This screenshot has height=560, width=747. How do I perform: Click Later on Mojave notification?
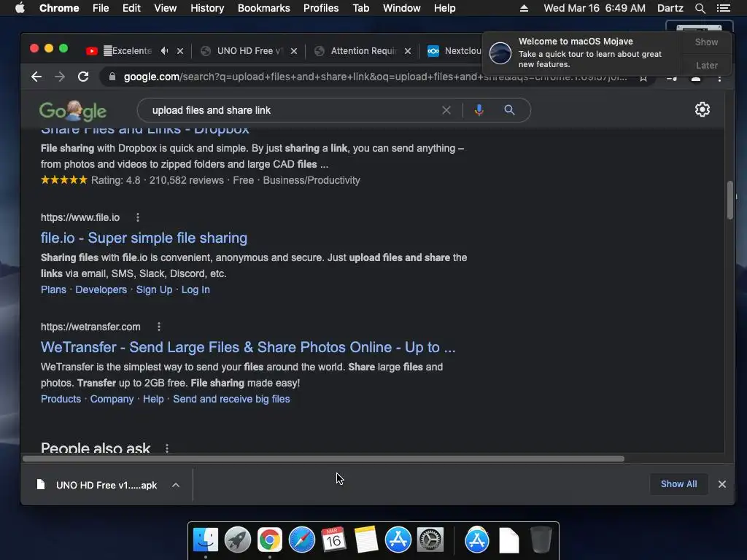706,65
